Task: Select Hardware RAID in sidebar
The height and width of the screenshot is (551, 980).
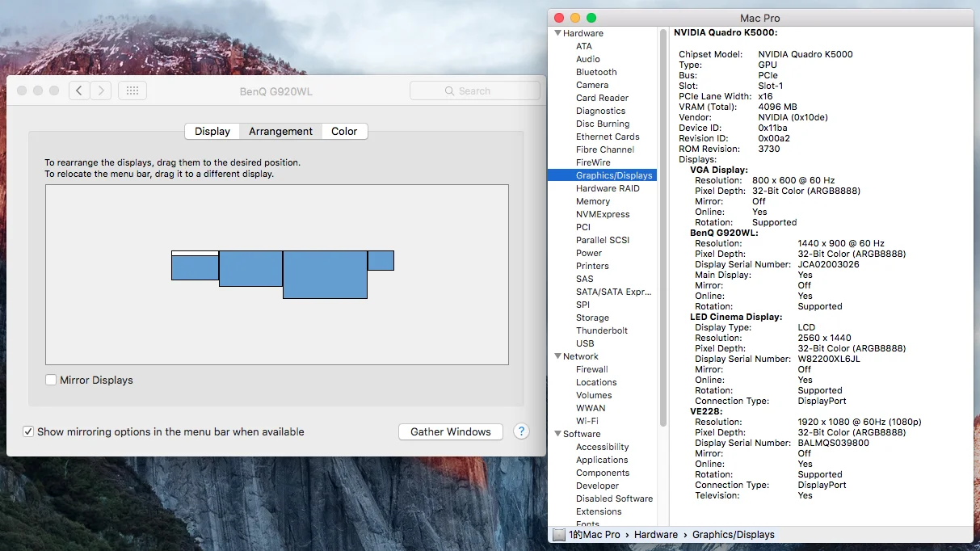Action: [x=608, y=188]
